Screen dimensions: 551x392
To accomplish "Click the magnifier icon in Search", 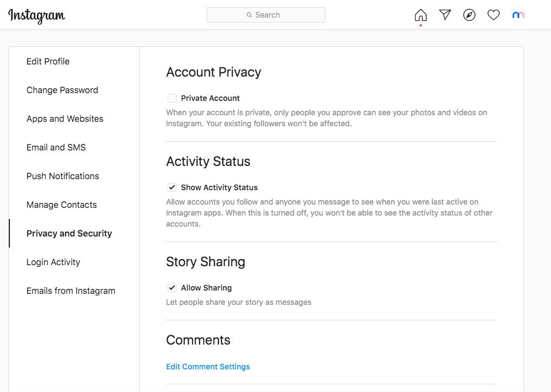I will (x=249, y=15).
